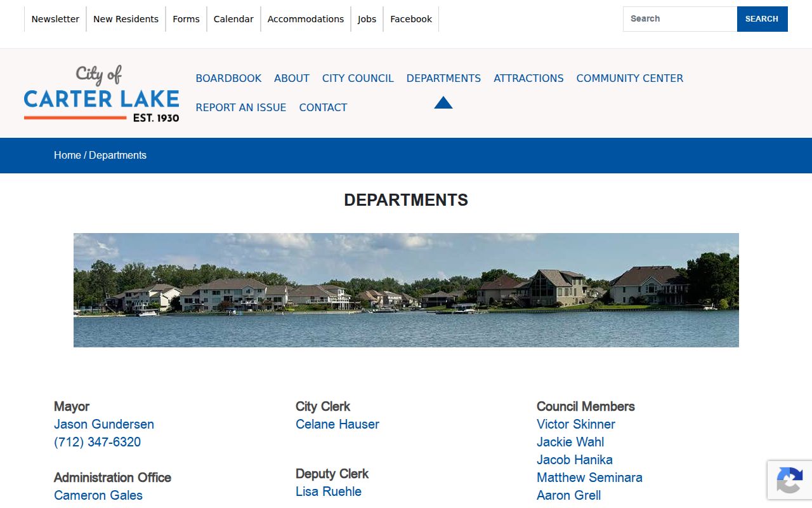Screen dimensions: 812x508
Task: Open council member Jacob Hanika link
Action: coord(575,460)
